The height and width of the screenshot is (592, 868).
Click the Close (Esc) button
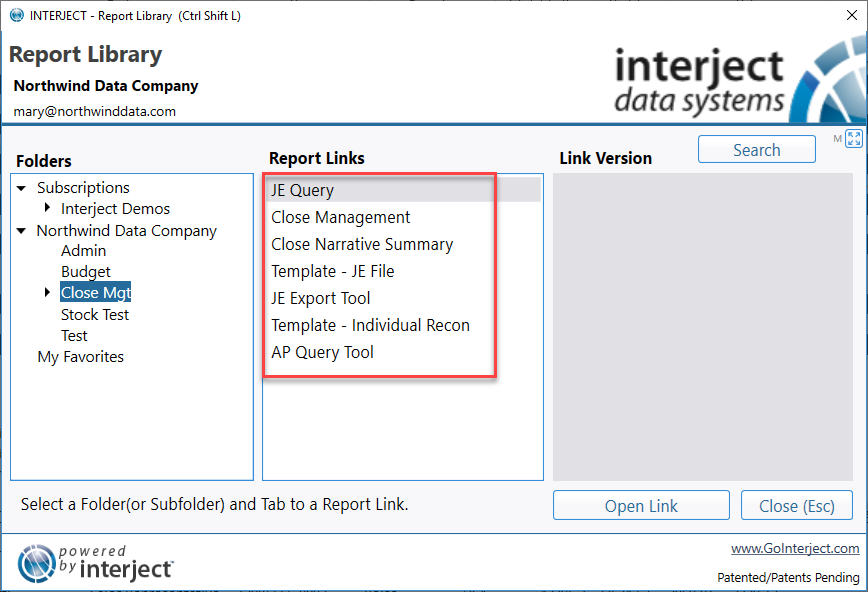tap(797, 506)
